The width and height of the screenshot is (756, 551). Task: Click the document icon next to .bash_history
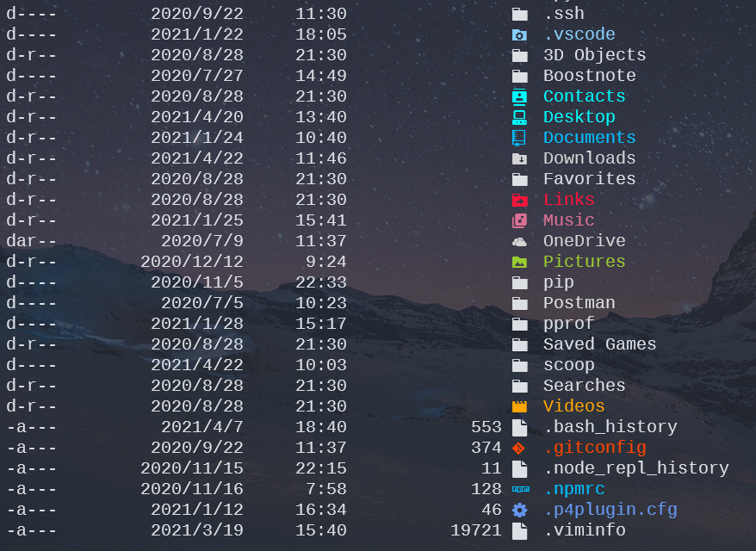tap(520, 427)
